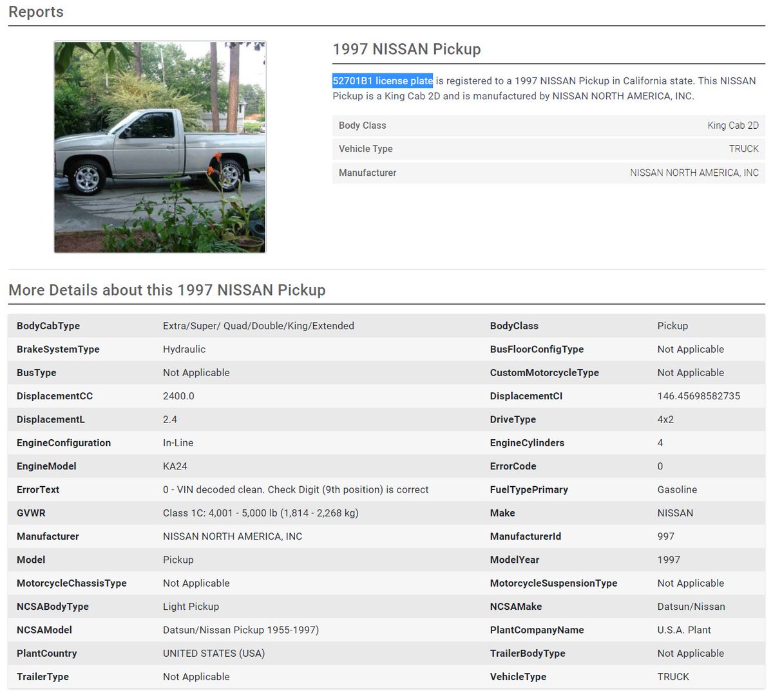This screenshot has height=700, width=773.
Task: Click the ManufacturerId label
Action: click(x=526, y=536)
